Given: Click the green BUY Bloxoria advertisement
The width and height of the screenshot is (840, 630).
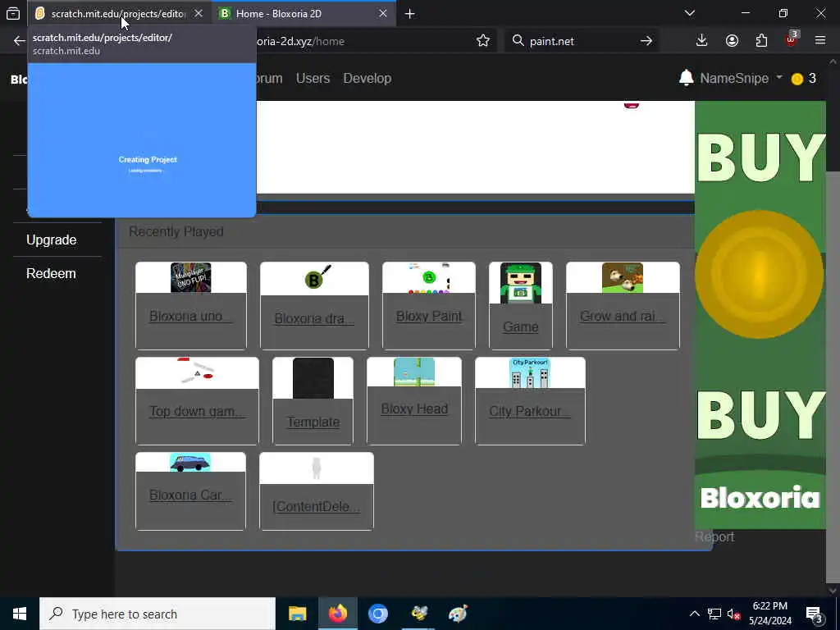Looking at the screenshot, I should 760,315.
